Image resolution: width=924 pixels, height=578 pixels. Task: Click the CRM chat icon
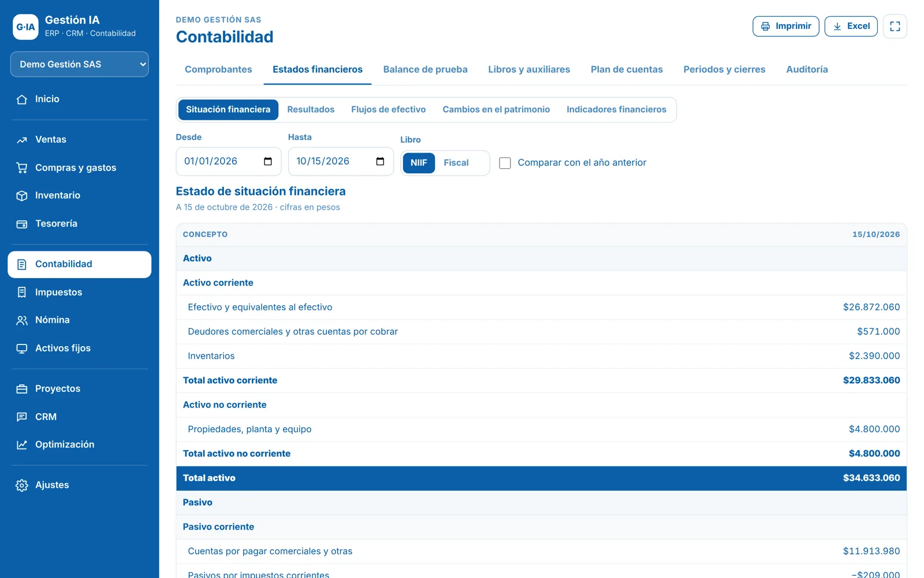pyautogui.click(x=22, y=417)
